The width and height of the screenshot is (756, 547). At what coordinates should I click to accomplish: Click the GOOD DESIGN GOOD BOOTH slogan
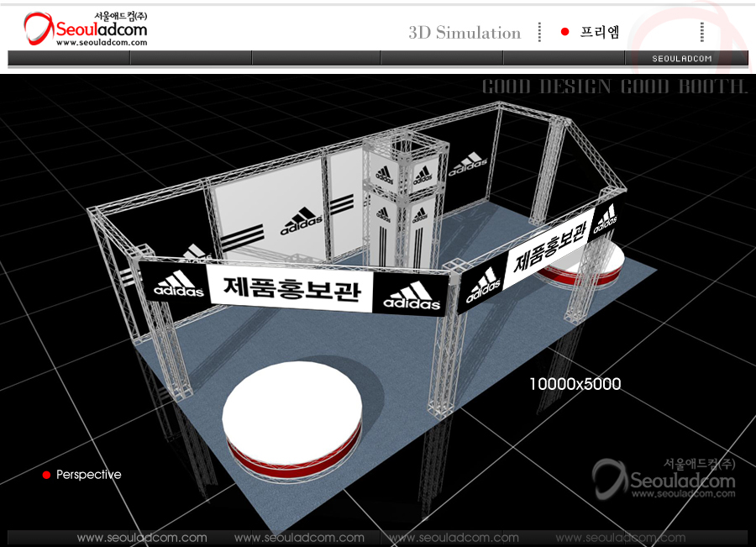614,87
